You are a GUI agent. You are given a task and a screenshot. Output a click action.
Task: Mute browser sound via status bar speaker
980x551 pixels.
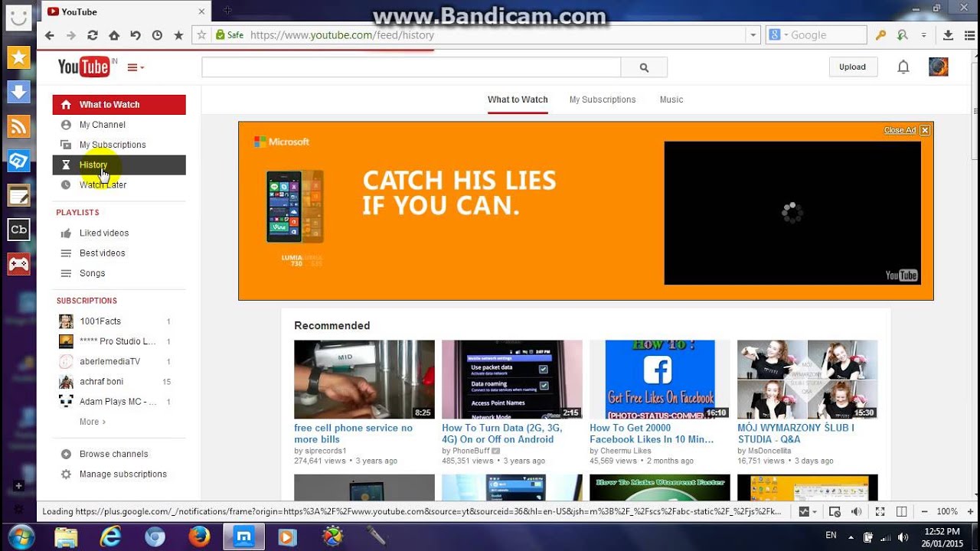[x=857, y=511]
